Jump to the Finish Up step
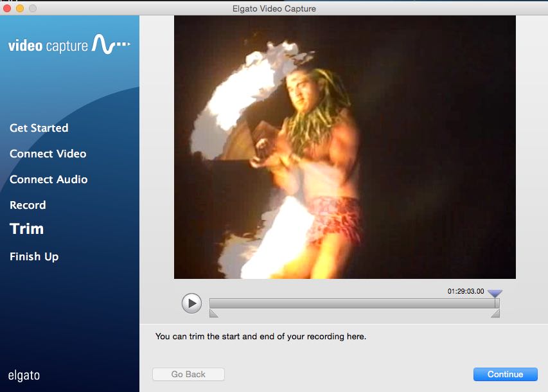Viewport: 548px width, 392px height. coord(34,256)
